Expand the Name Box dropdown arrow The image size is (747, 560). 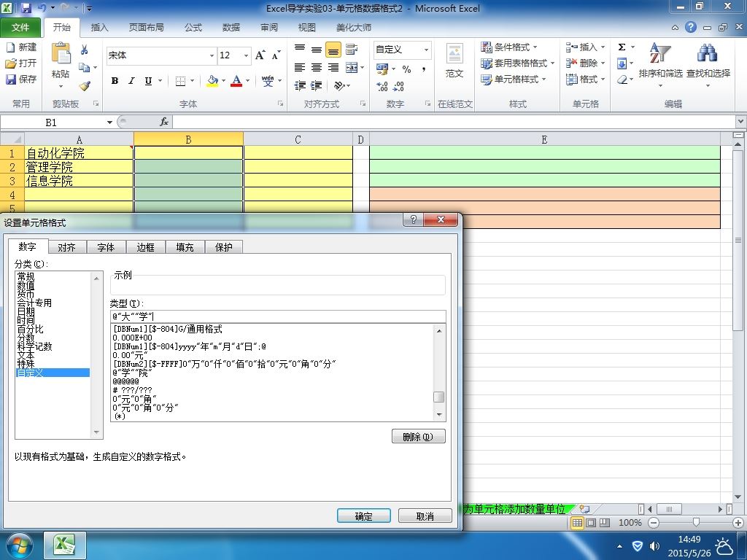pyautogui.click(x=109, y=122)
